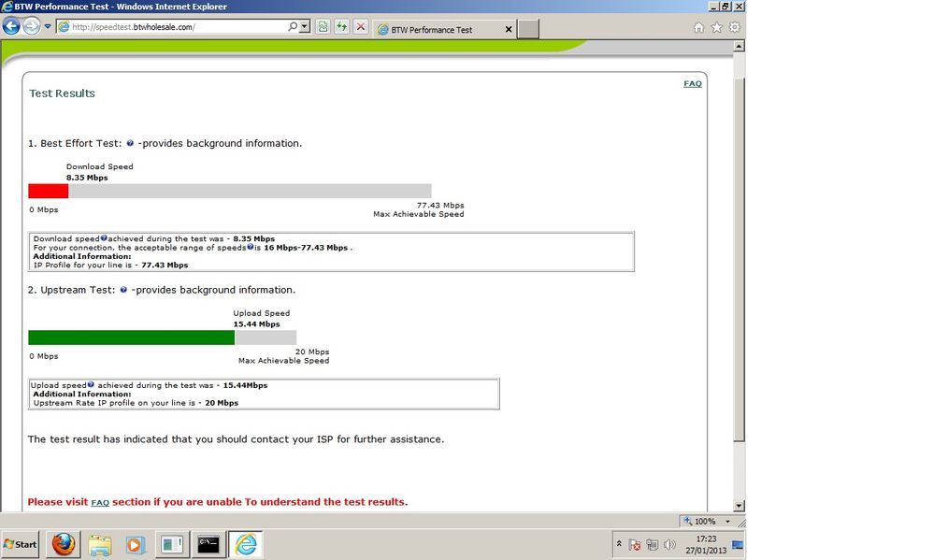Image resolution: width=933 pixels, height=560 pixels.
Task: Expand hidden notification area icons
Action: [620, 544]
